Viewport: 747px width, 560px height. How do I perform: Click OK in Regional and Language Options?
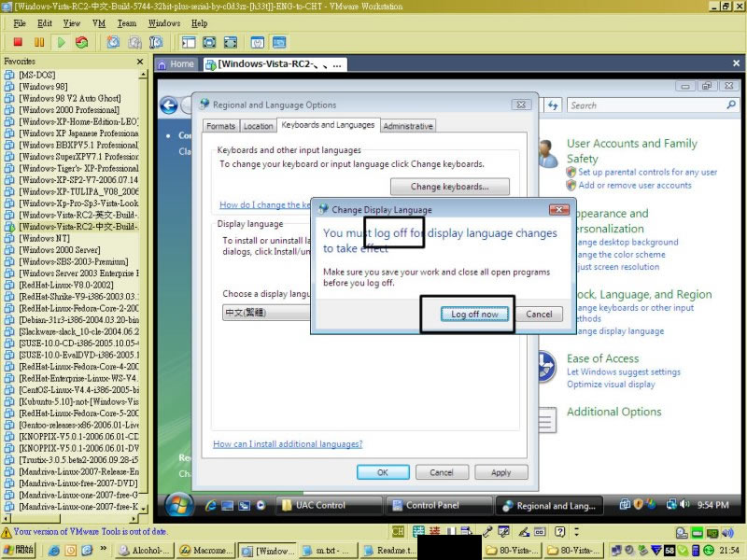[x=383, y=472]
